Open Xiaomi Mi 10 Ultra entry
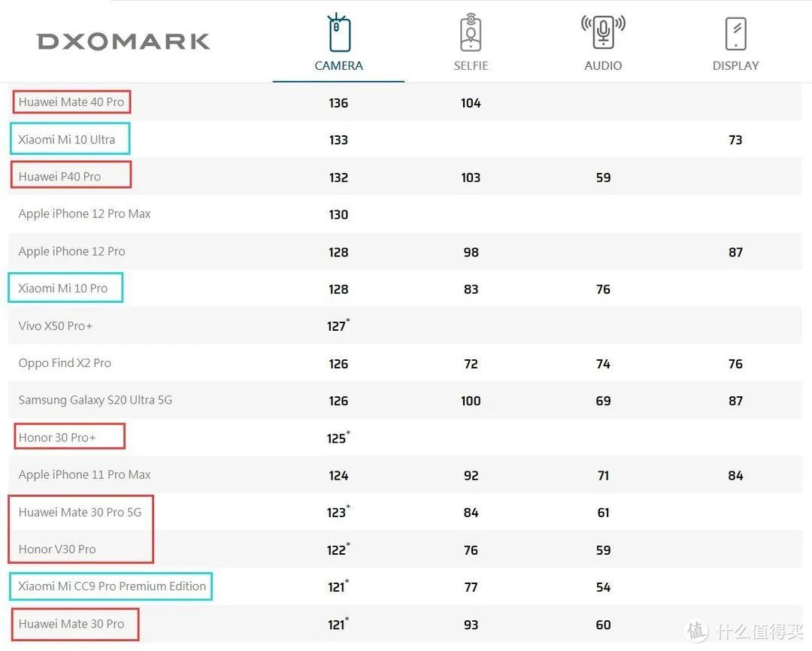 click(x=67, y=139)
